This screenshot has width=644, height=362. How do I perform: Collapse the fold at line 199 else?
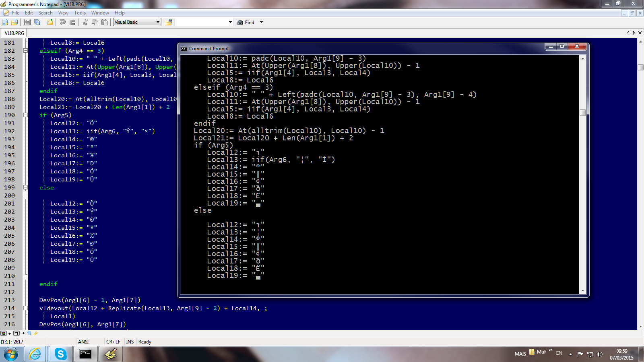25,187
